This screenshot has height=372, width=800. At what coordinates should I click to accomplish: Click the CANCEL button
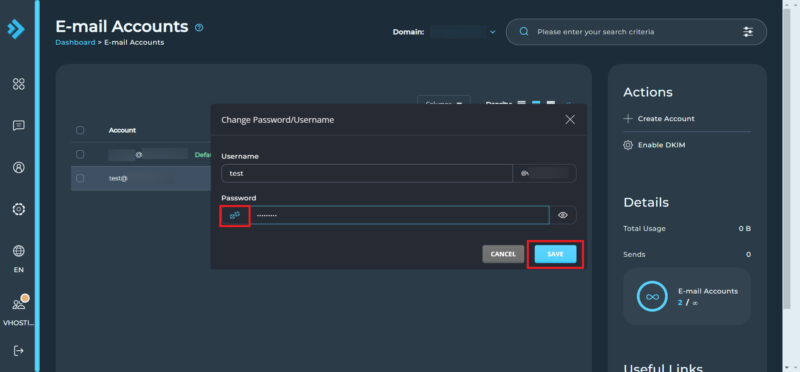tap(503, 254)
